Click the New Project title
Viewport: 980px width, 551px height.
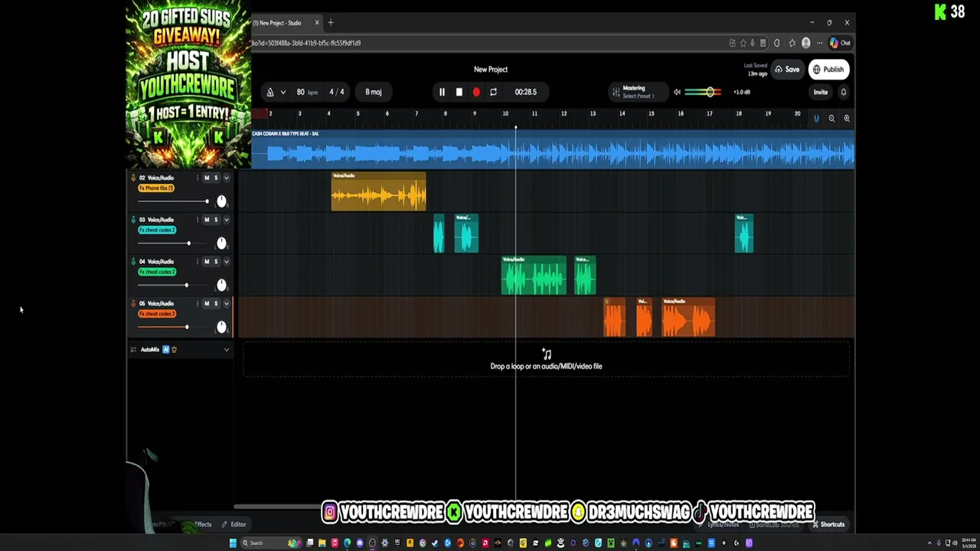[491, 69]
